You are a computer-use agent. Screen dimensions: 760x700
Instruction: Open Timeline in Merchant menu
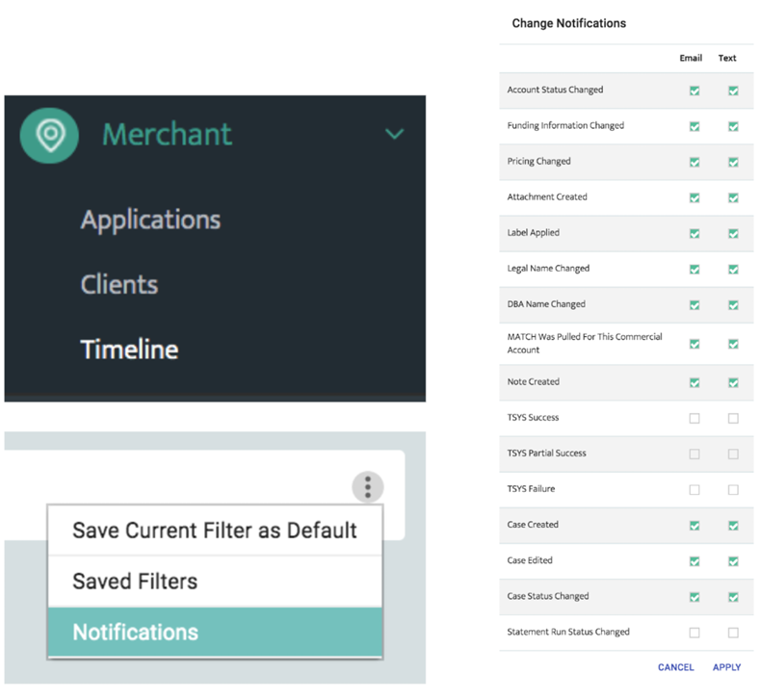(x=129, y=350)
